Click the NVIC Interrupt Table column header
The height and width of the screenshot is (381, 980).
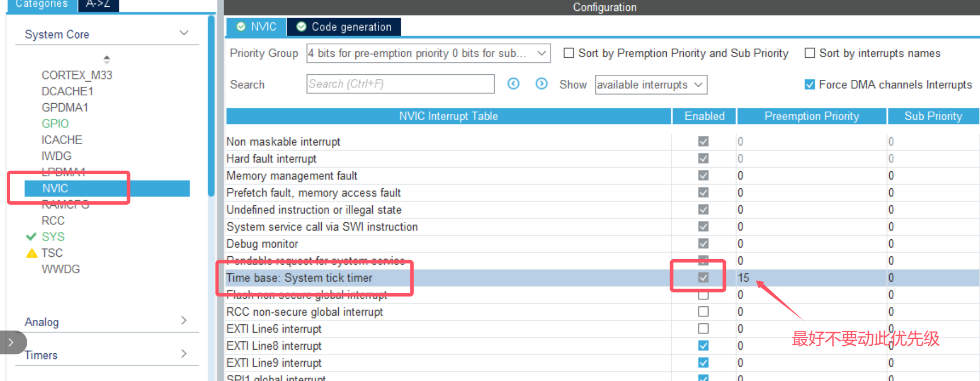click(x=448, y=116)
